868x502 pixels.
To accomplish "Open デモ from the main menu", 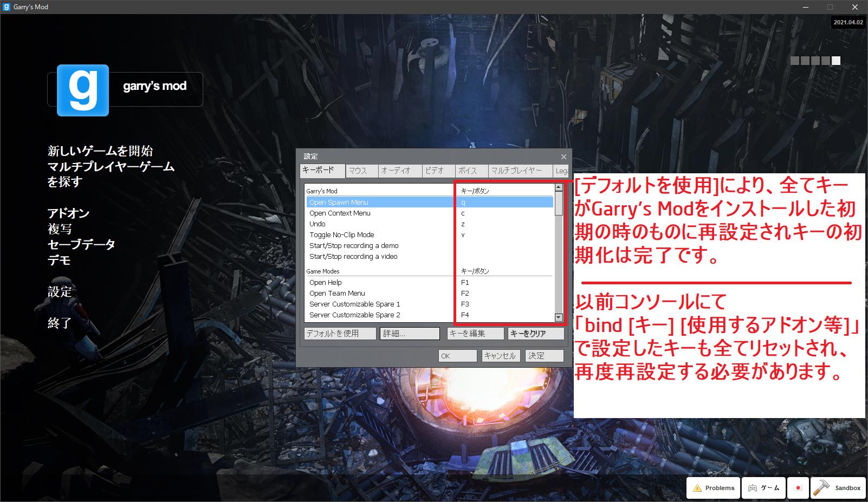I will [59, 260].
